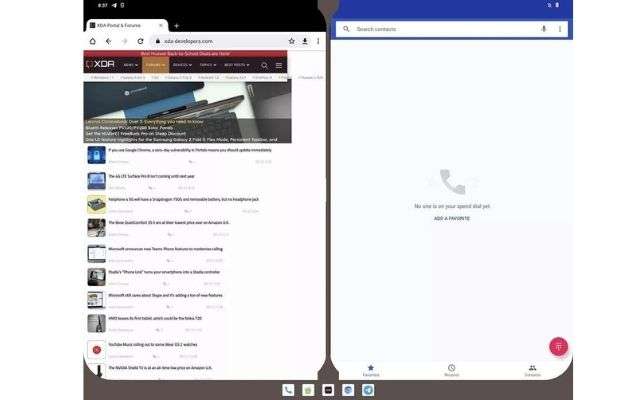Viewport: 640px width, 400px height.
Task: Switch to the Contacts tab
Action: (532, 371)
